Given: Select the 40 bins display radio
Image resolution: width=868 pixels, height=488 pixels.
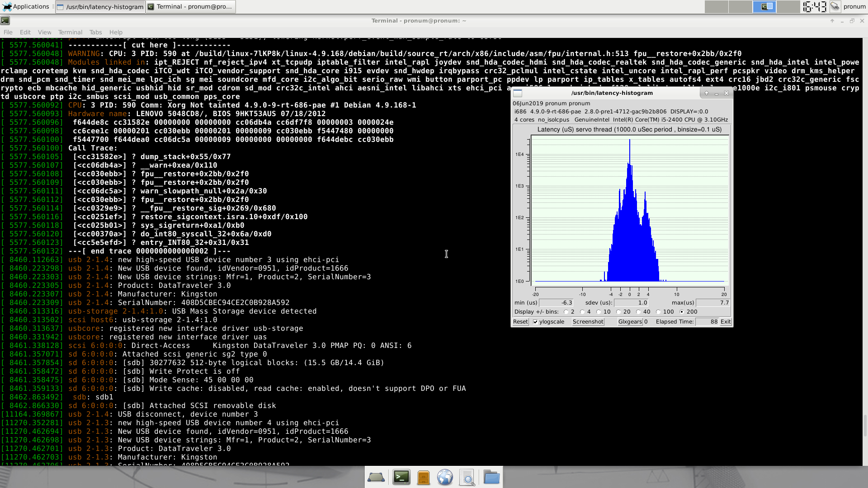Looking at the screenshot, I should [x=638, y=312].
